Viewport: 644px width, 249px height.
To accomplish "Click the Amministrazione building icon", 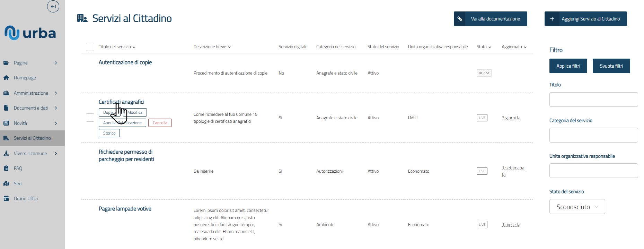I will 6,93.
